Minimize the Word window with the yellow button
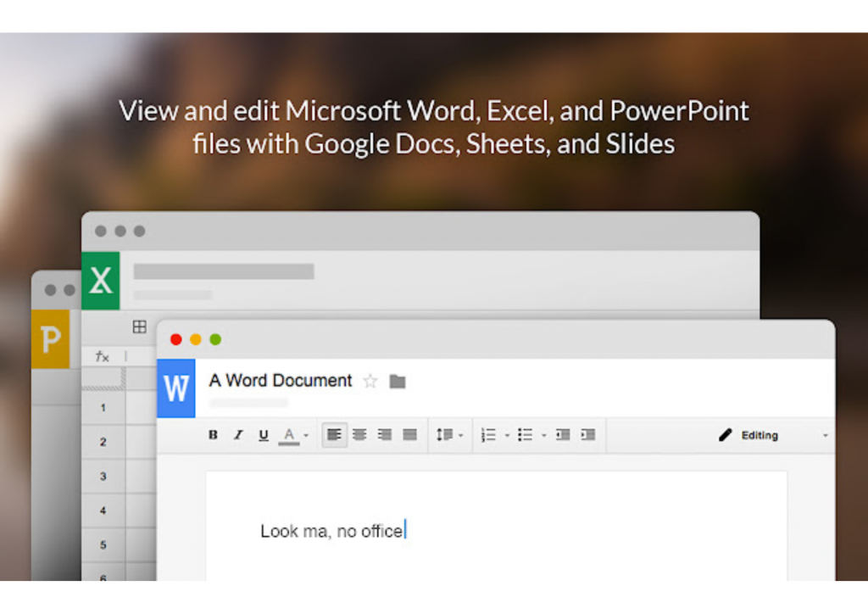This screenshot has height=614, width=868. coord(196,339)
